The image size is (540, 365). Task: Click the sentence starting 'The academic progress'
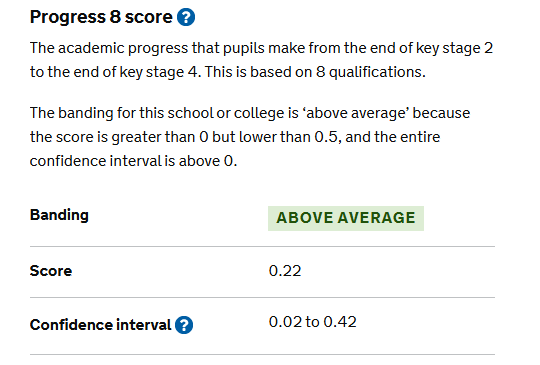[x=261, y=60]
